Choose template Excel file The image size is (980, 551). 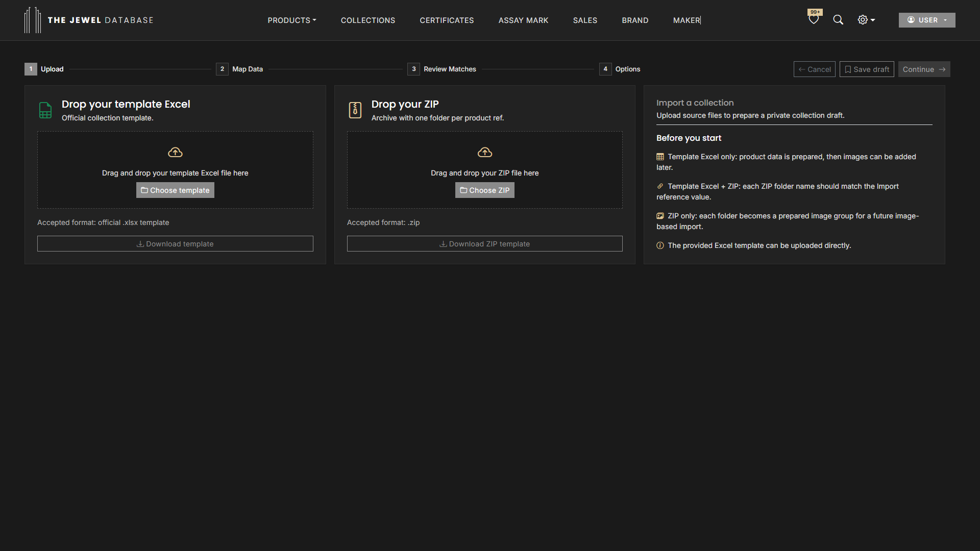click(x=175, y=190)
